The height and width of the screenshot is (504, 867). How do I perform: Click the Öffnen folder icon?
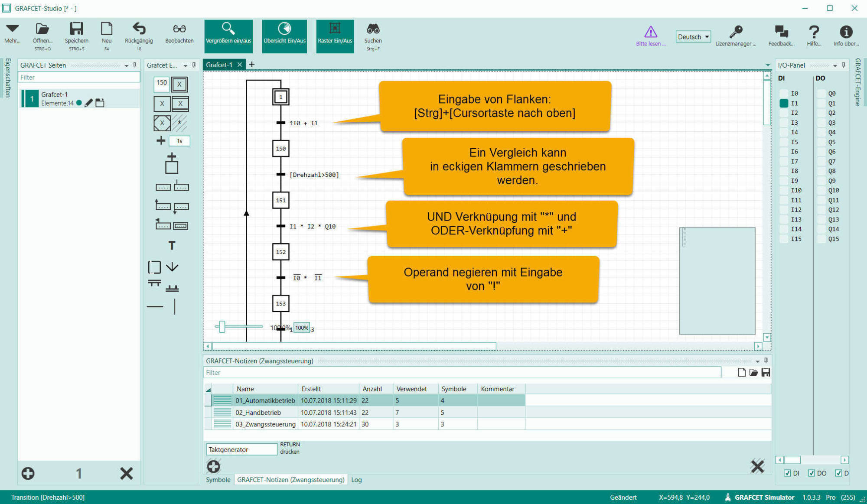coord(42,29)
